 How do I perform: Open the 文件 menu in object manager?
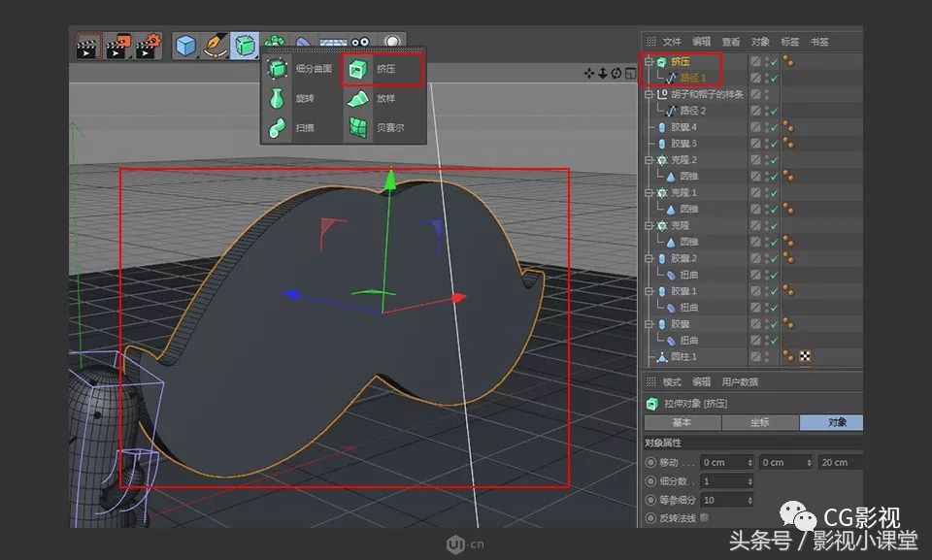pyautogui.click(x=673, y=41)
